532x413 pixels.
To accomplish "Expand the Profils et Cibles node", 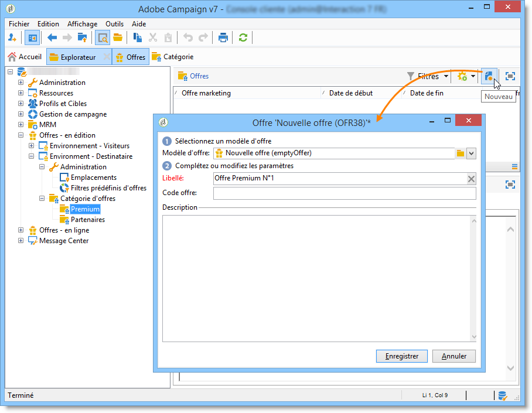I will click(21, 104).
